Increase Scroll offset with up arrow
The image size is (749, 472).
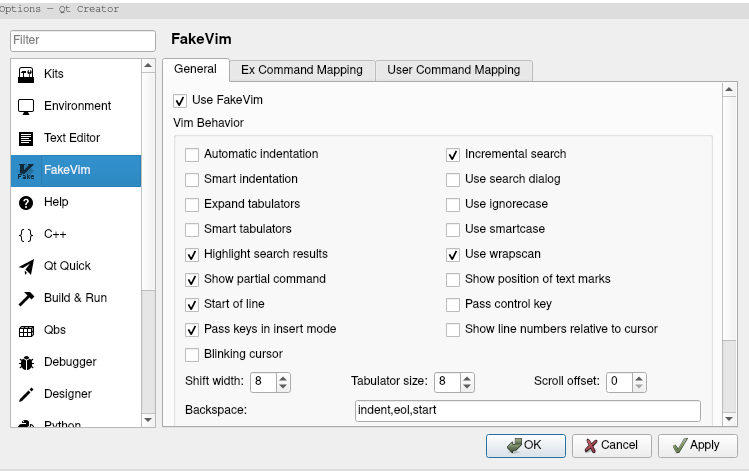639,378
